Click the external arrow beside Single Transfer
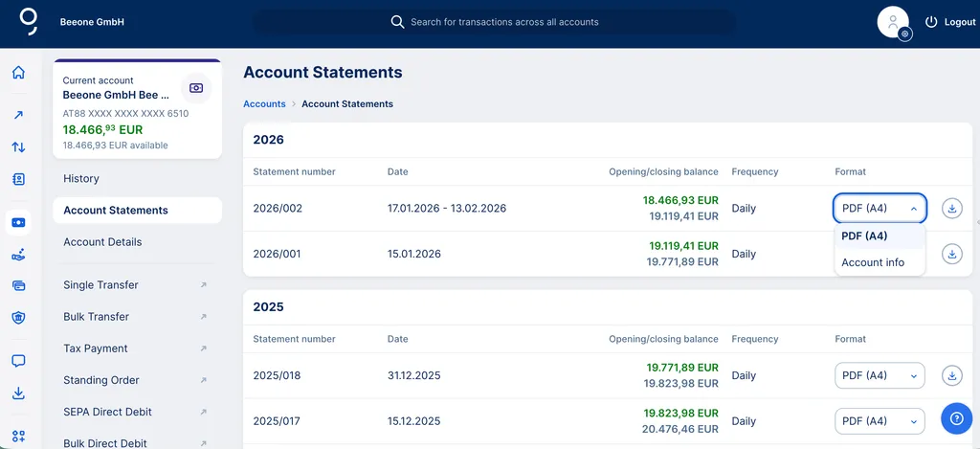Image resolution: width=980 pixels, height=449 pixels. [x=203, y=285]
